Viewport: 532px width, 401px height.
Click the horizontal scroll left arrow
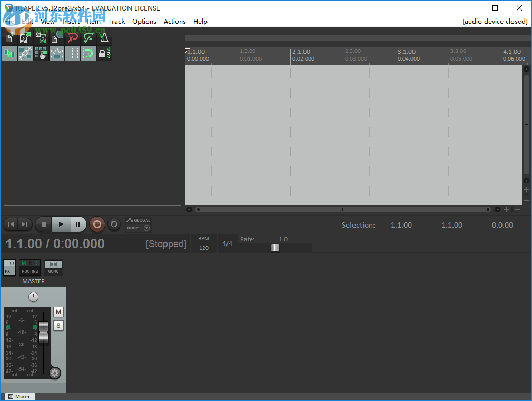[x=189, y=210]
